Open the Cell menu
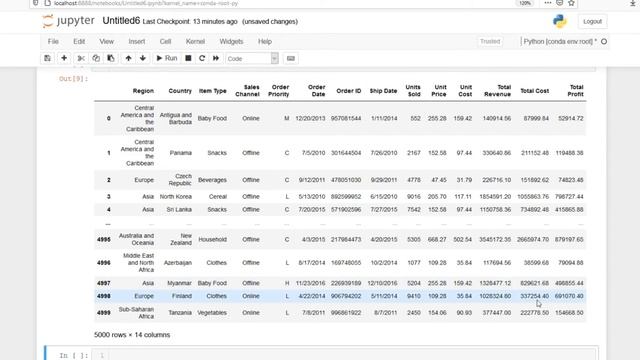640x360 pixels. 165,42
